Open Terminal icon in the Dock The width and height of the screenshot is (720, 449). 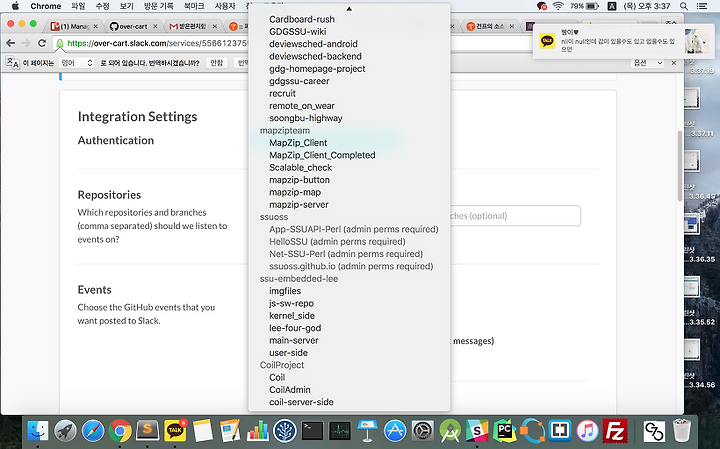point(312,431)
